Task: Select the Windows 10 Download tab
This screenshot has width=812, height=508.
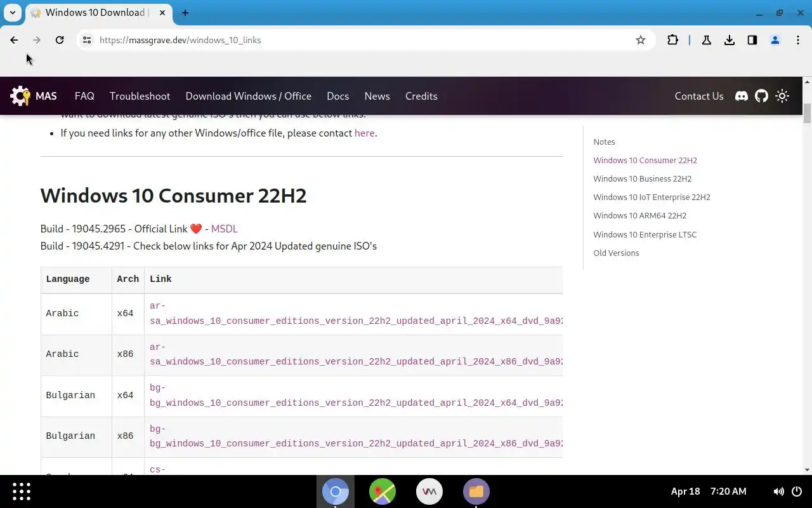Action: click(x=95, y=13)
